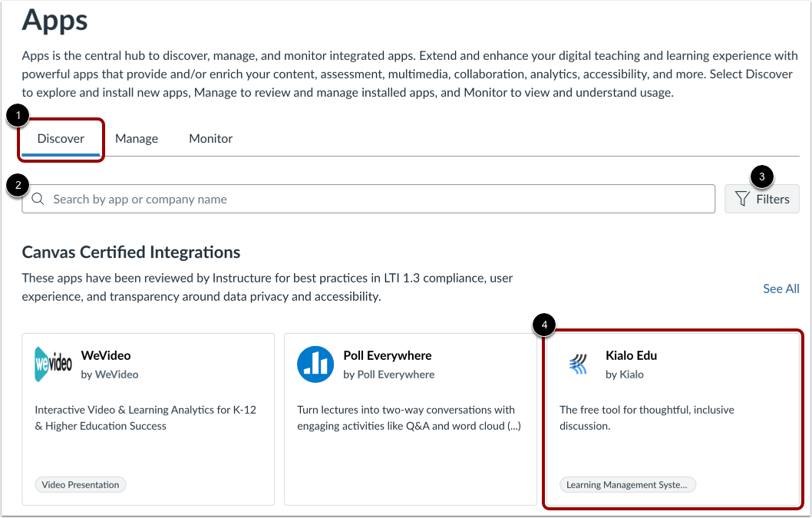Click the Canvas Certified Integrations heading
Viewport: 812px width, 518px height.
tap(131, 252)
